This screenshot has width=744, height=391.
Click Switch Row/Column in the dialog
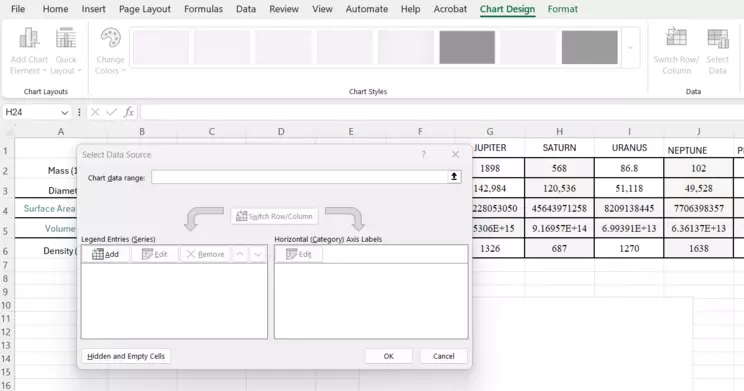[275, 216]
